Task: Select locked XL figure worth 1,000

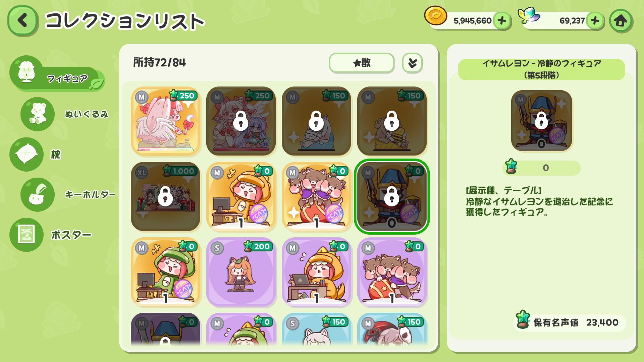Action: point(165,196)
